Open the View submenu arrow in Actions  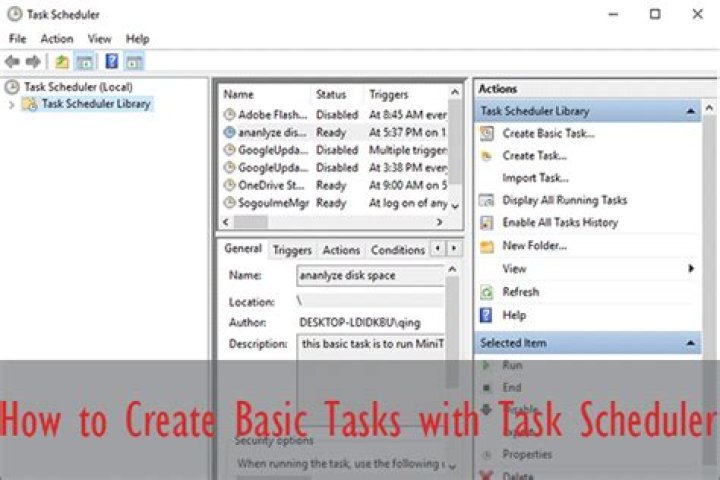click(x=691, y=269)
